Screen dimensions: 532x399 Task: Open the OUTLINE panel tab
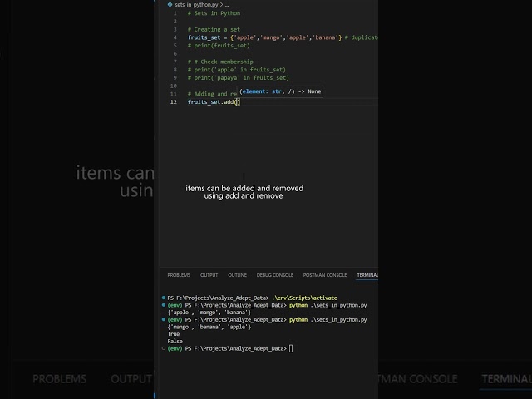[x=237, y=275]
